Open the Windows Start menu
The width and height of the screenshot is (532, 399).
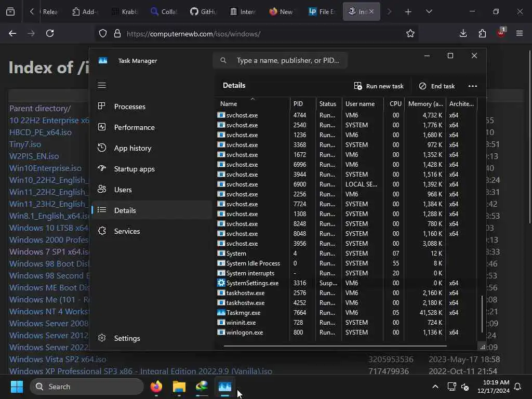[x=17, y=387]
